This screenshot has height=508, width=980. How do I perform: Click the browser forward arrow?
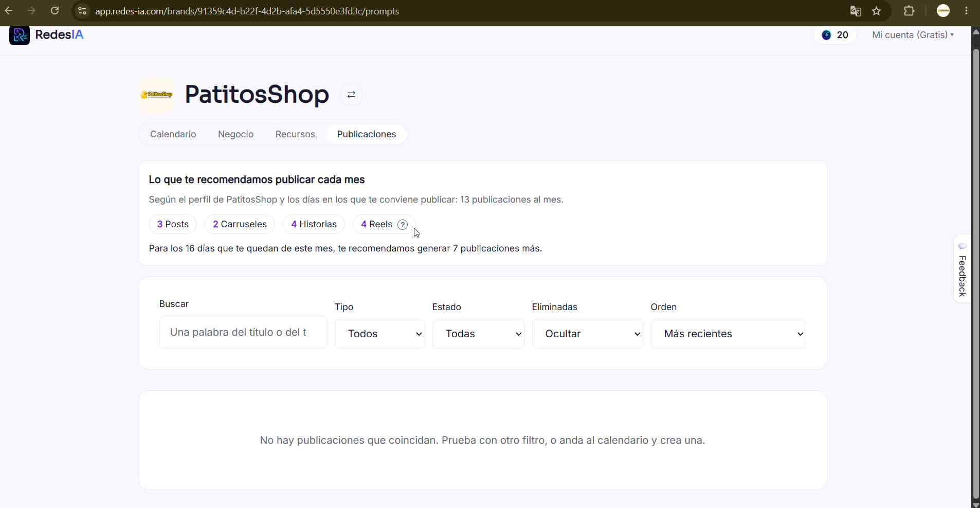[x=31, y=11]
